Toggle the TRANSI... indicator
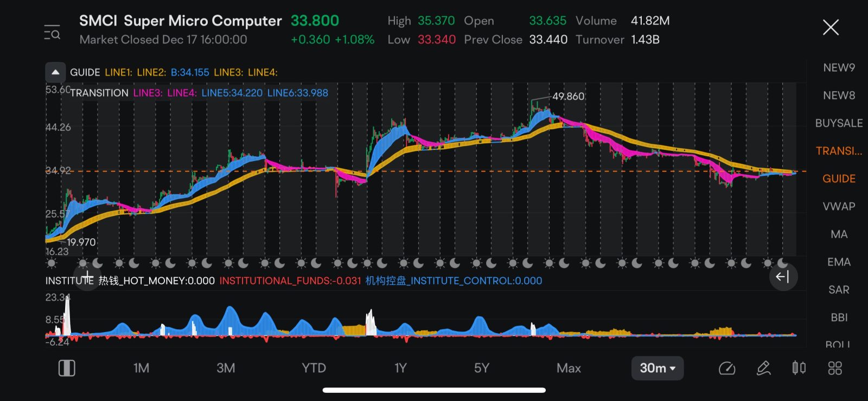This screenshot has width=868, height=401. [839, 151]
